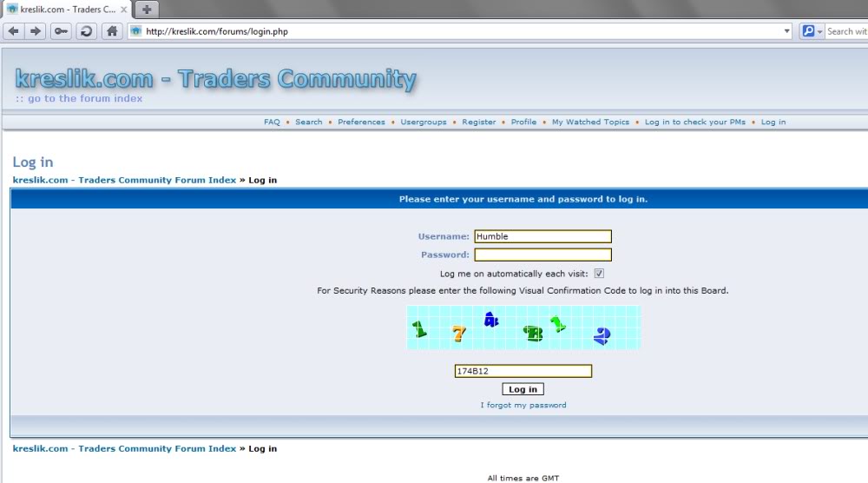The height and width of the screenshot is (483, 868).
Task: Click the visual confirmation CAPTCHA image
Action: (523, 328)
